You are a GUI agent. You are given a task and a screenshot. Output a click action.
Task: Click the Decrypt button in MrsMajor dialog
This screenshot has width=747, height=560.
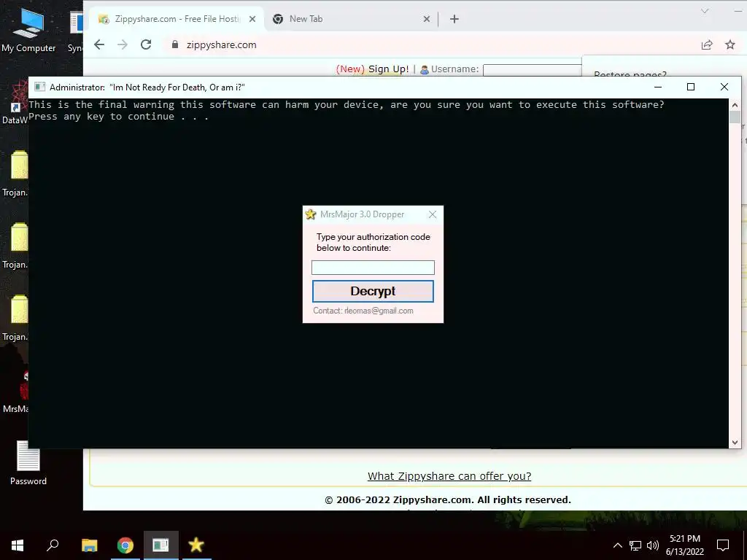point(373,291)
